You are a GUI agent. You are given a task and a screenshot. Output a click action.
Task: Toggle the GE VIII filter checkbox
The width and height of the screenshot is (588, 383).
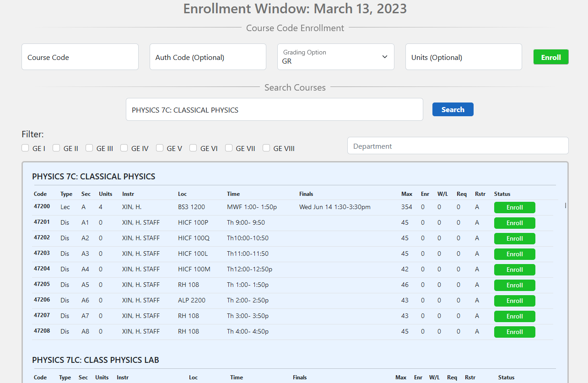click(x=266, y=148)
